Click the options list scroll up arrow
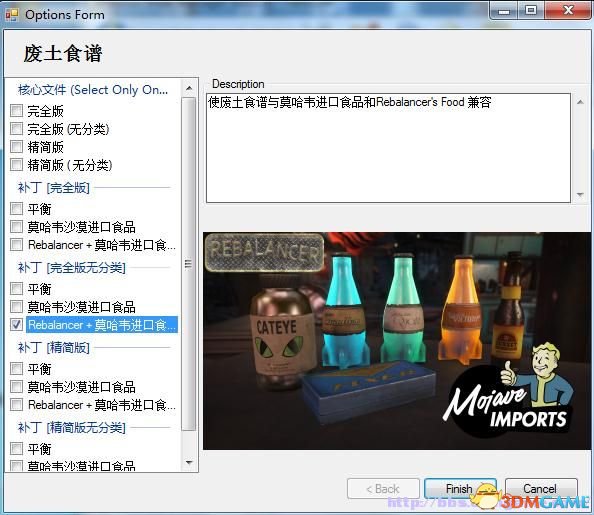594x515 pixels. [189, 88]
